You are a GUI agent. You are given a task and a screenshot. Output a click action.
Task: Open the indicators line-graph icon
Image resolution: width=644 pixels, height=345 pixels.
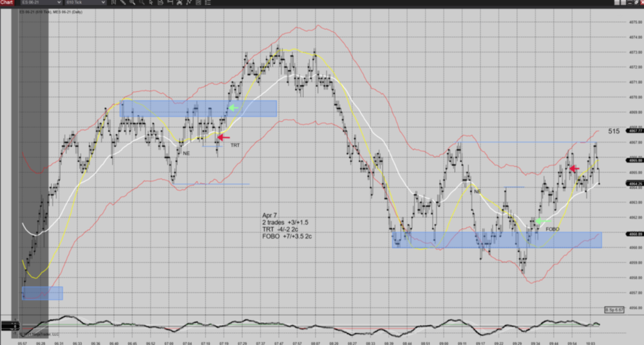[186, 3]
